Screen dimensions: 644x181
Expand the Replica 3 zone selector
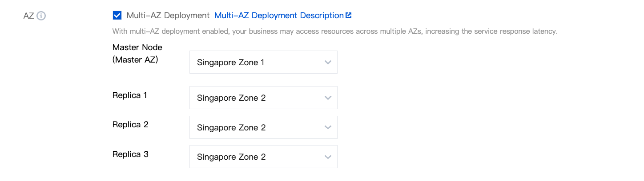(x=263, y=157)
